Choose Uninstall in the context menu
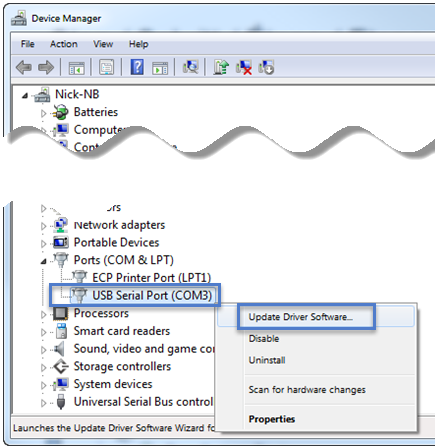 [x=267, y=360]
